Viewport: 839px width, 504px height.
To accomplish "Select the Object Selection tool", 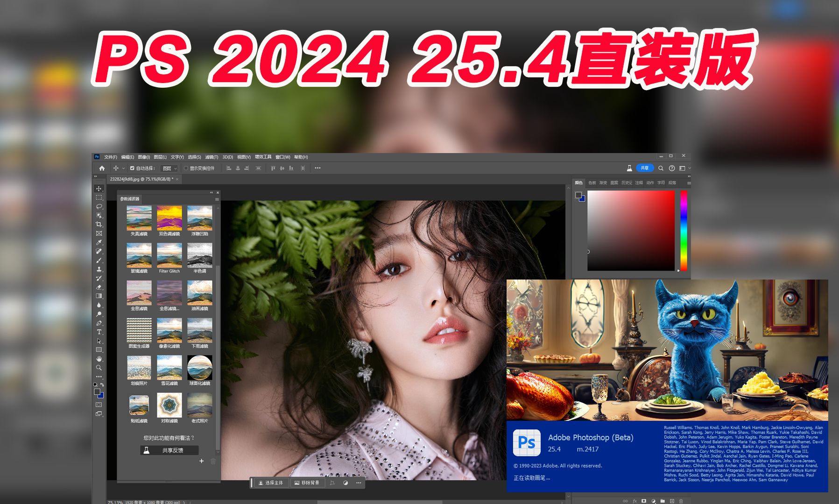I will pos(99,216).
